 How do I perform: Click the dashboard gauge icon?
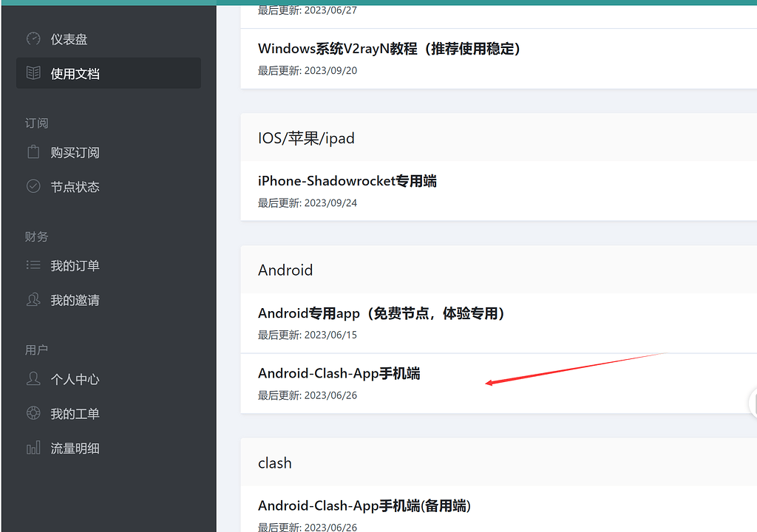[33, 39]
